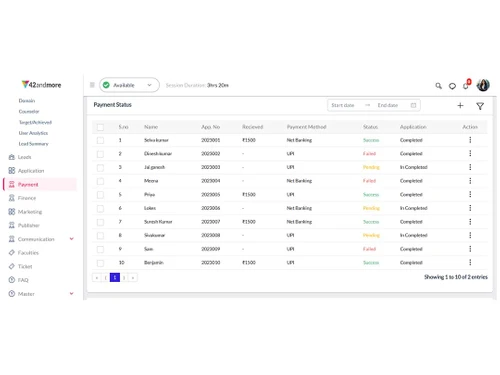Sort by the Status column header
The width and height of the screenshot is (500, 375).
[x=370, y=127]
